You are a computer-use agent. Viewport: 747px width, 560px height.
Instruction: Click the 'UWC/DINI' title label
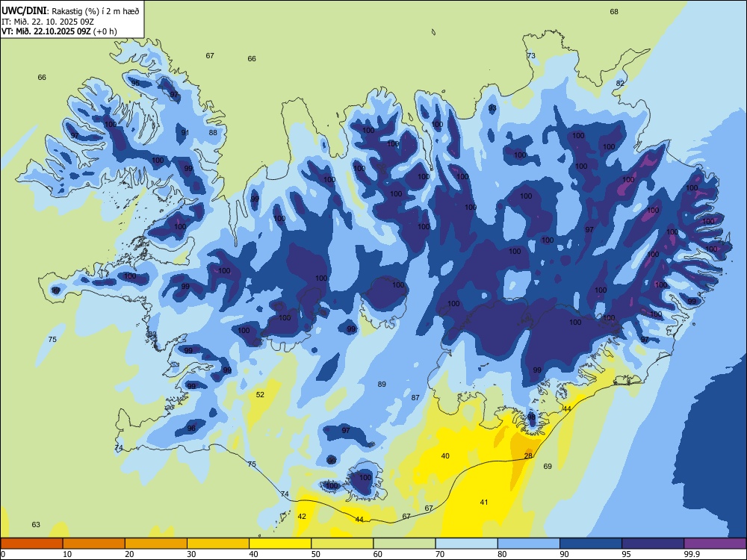coord(23,10)
